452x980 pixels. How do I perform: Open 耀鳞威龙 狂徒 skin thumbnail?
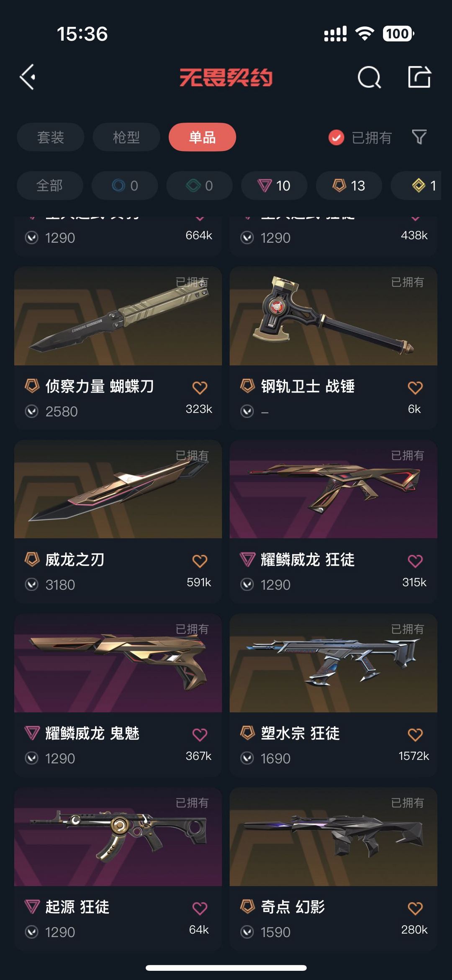click(x=334, y=489)
